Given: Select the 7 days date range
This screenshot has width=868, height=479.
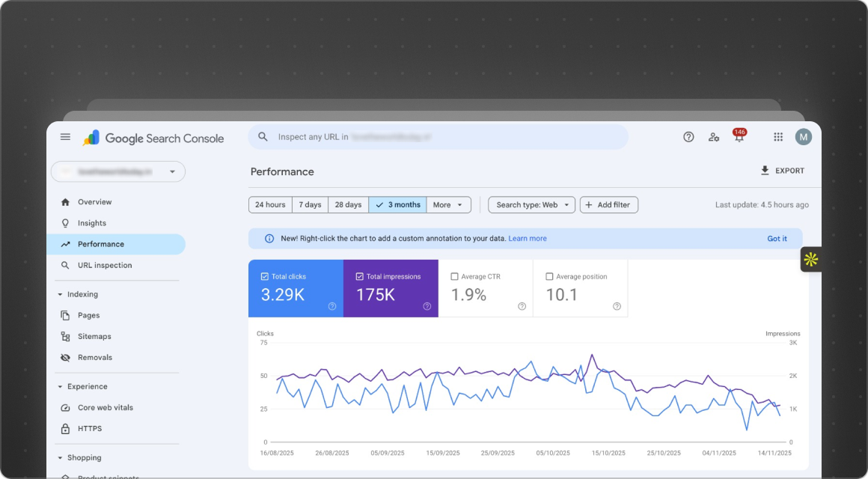Looking at the screenshot, I should click(x=310, y=205).
